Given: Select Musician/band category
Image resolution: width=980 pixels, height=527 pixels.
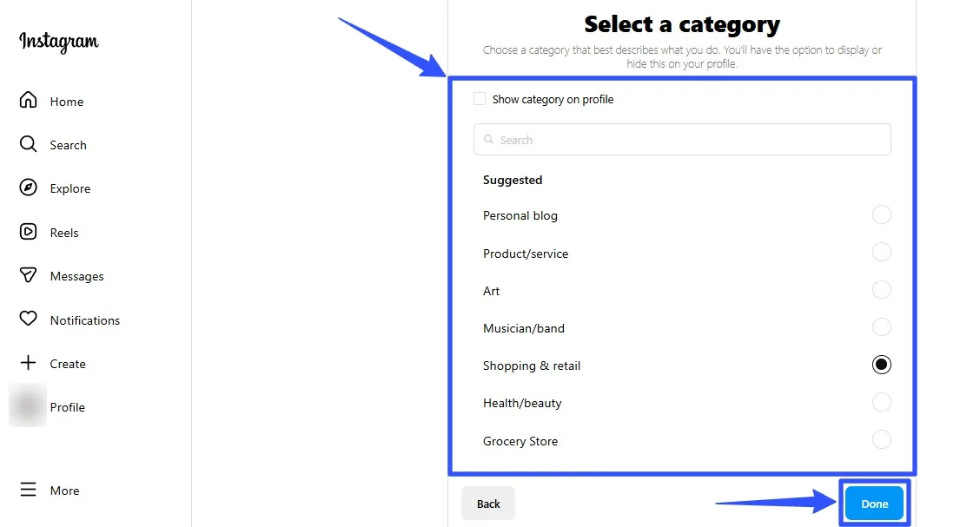Looking at the screenshot, I should [882, 326].
